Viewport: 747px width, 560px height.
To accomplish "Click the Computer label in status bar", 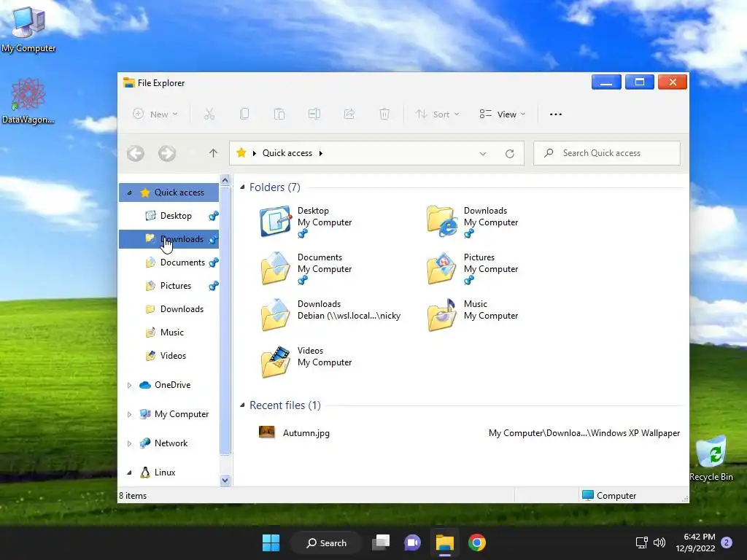I will tap(616, 496).
